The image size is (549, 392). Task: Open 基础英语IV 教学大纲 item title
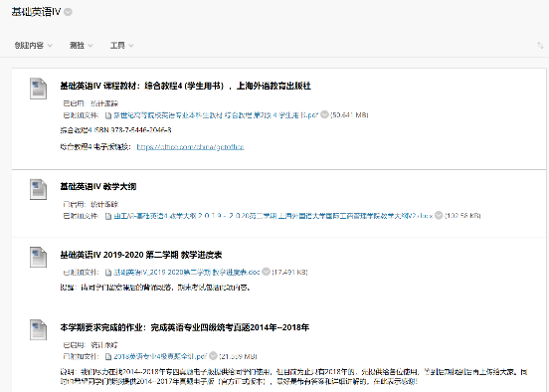pos(98,186)
